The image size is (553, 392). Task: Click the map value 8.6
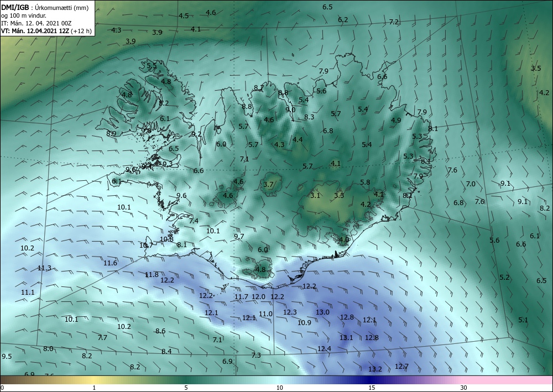[x=160, y=331]
